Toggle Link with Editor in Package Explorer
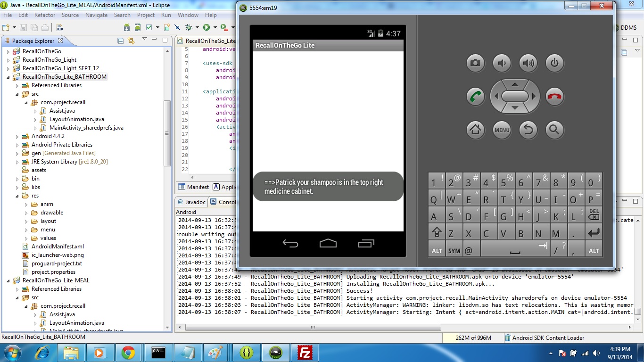The height and width of the screenshot is (362, 644). pyautogui.click(x=131, y=41)
